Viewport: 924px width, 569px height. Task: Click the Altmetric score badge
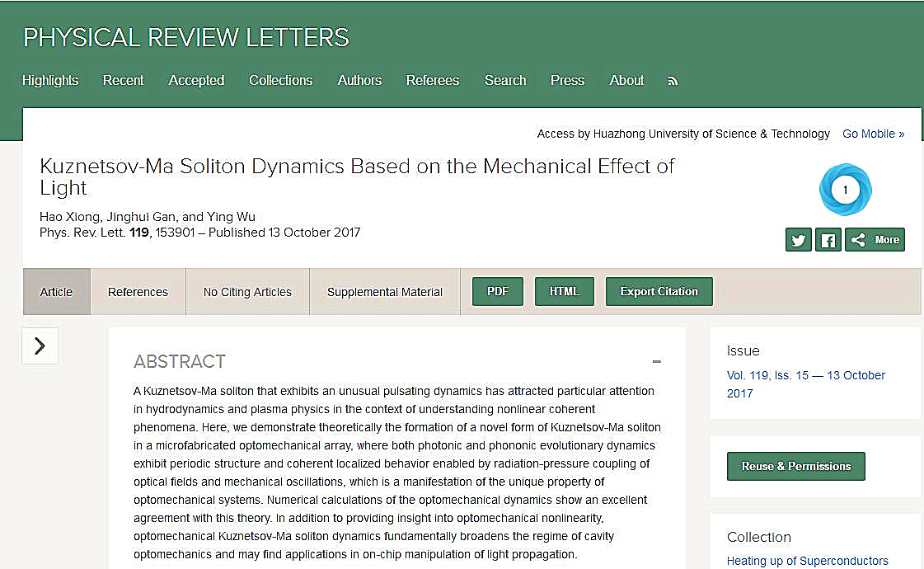point(845,190)
